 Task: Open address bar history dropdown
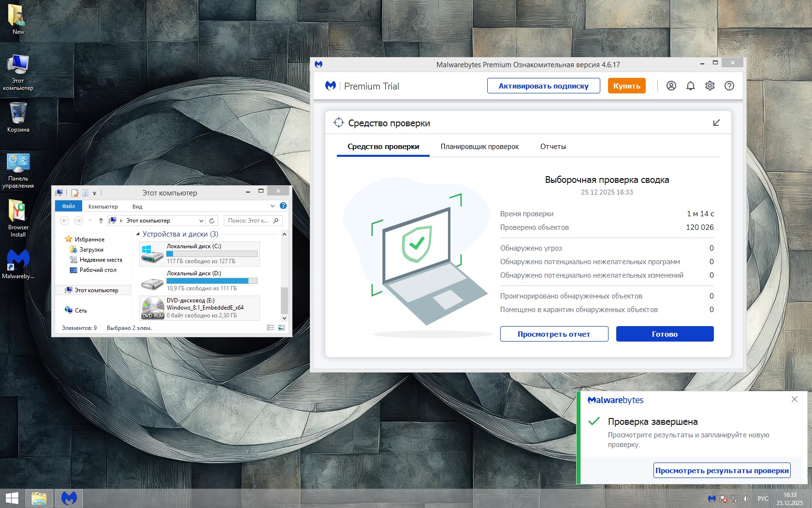click(201, 221)
